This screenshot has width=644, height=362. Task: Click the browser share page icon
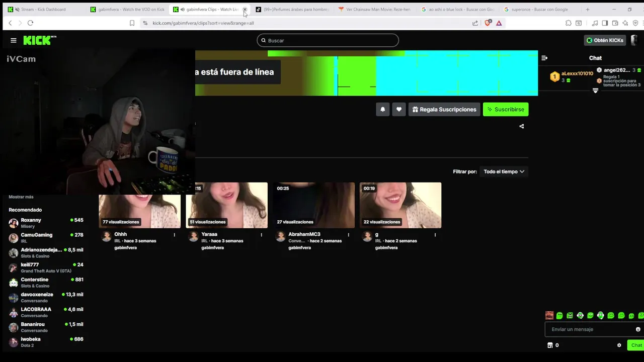coord(475,23)
